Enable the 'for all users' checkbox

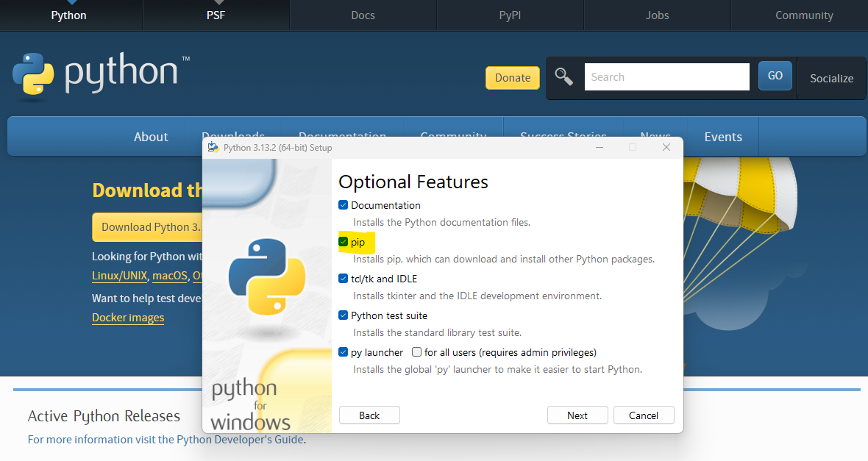tap(417, 352)
